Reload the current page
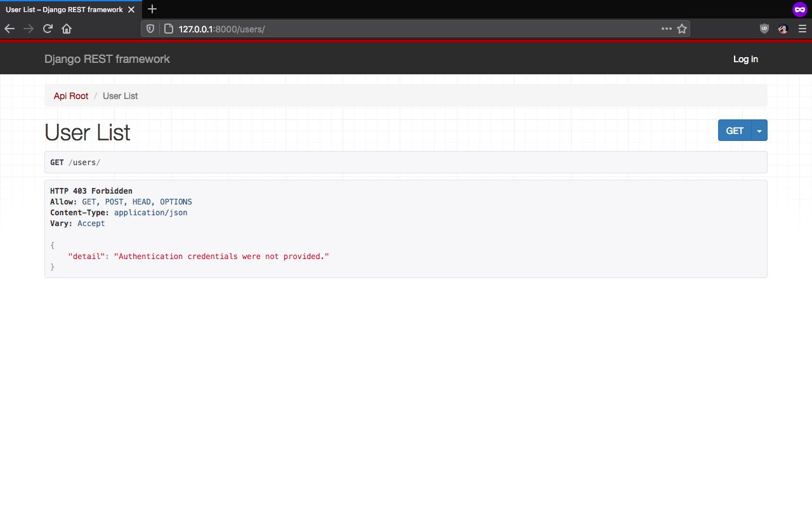The height and width of the screenshot is (508, 812). (48, 29)
